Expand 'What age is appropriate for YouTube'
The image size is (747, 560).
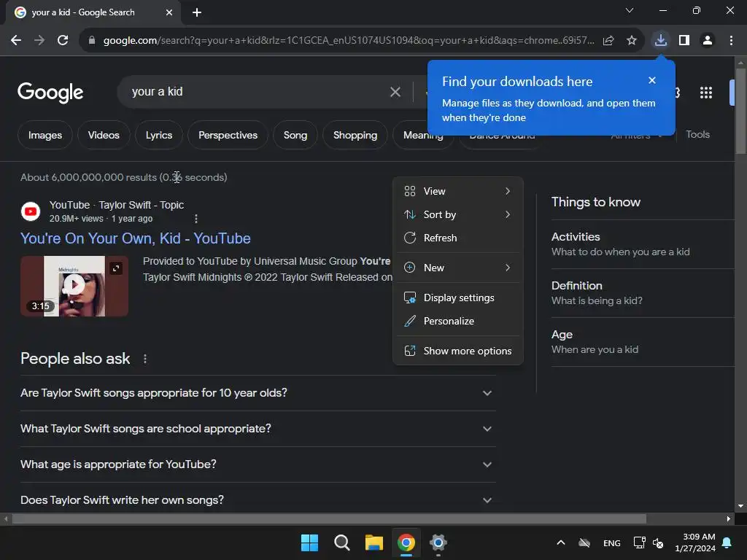click(258, 464)
